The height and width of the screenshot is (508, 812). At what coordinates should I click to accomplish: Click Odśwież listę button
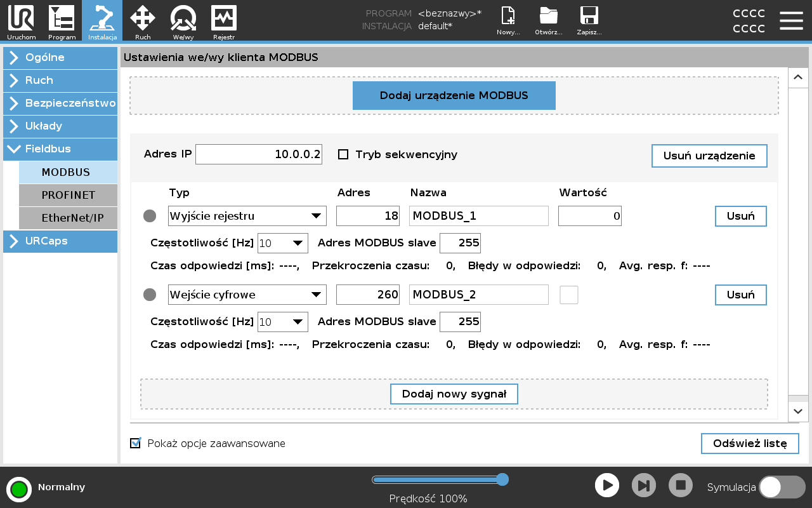pos(750,443)
